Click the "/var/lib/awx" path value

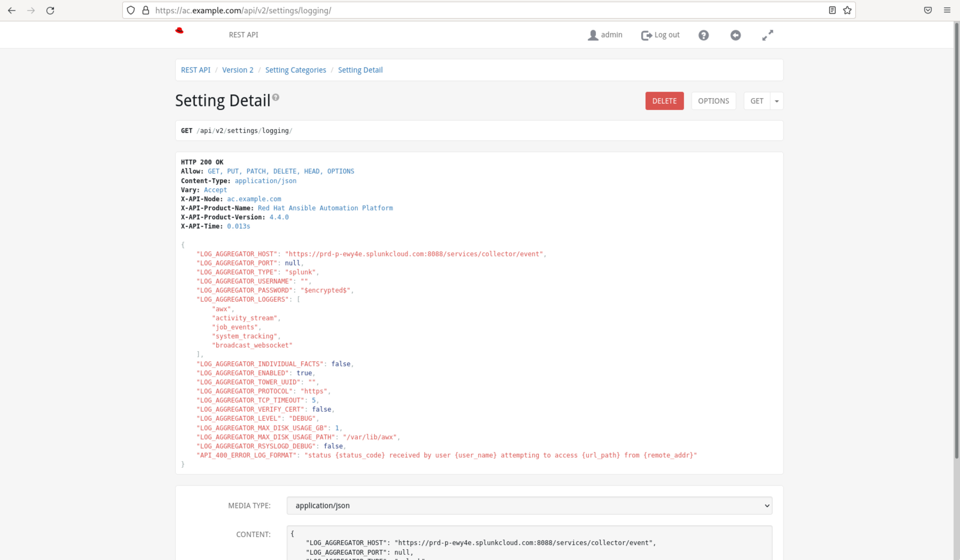(x=370, y=437)
